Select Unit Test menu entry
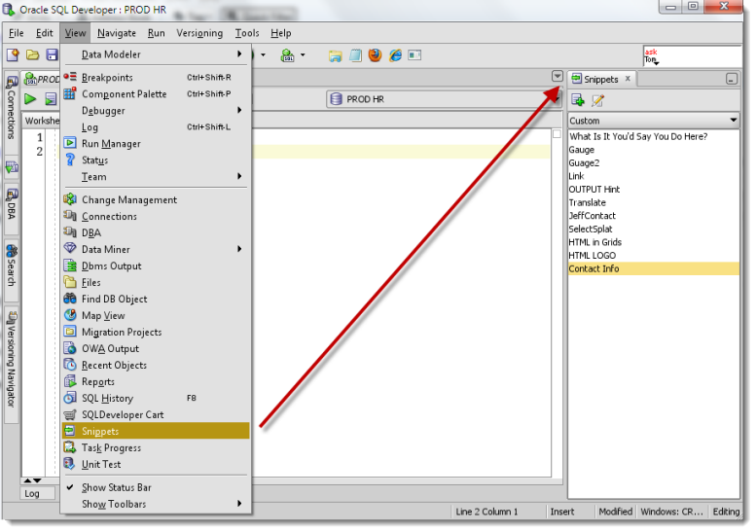This screenshot has width=756, height=532. pyautogui.click(x=156, y=464)
